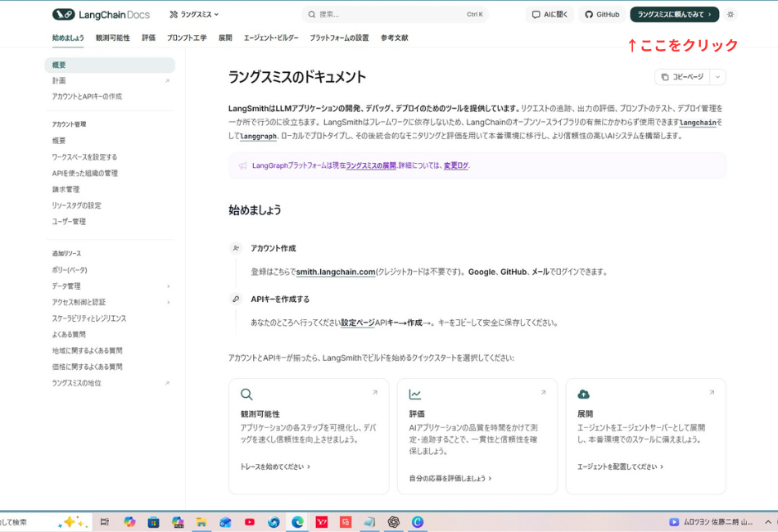Click the 観測可能性 magnifier icon
Image resolution: width=778 pixels, height=532 pixels.
pos(245,393)
